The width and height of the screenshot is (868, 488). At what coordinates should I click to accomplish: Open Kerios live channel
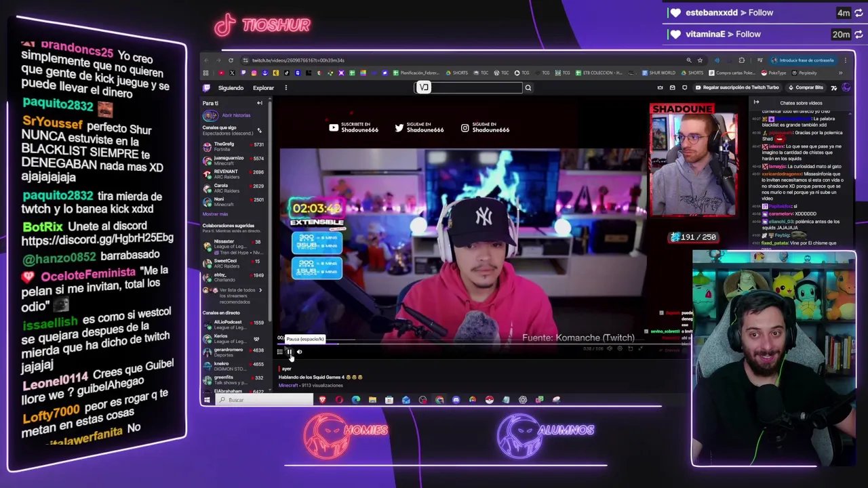pos(234,338)
